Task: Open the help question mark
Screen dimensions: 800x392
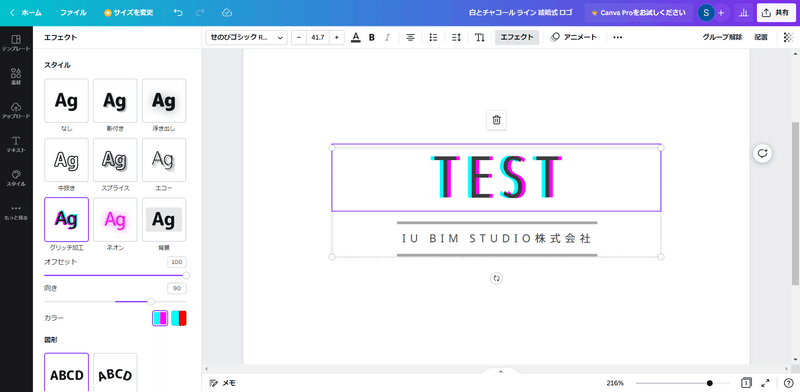Action: tap(788, 383)
